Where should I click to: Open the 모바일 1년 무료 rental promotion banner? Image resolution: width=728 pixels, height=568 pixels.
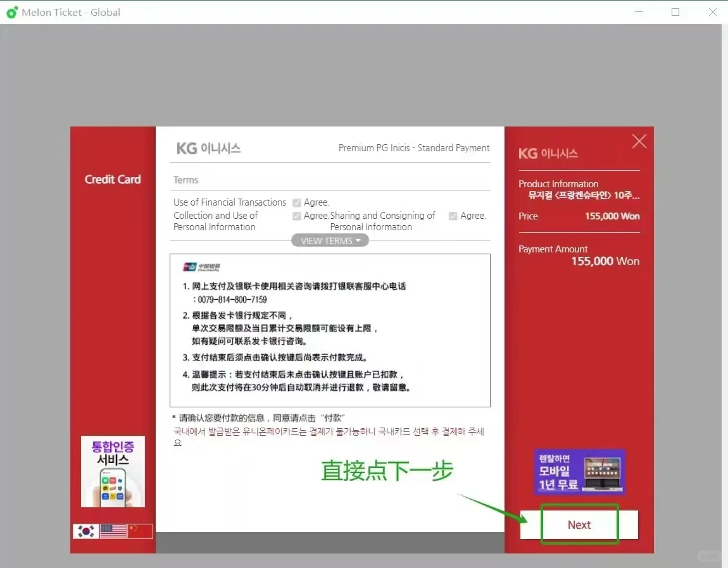[x=579, y=471]
